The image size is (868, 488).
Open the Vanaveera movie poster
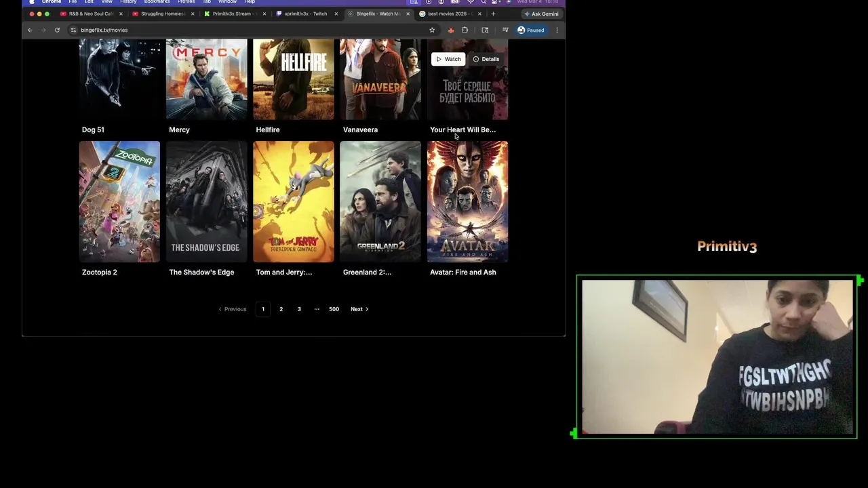(380, 79)
